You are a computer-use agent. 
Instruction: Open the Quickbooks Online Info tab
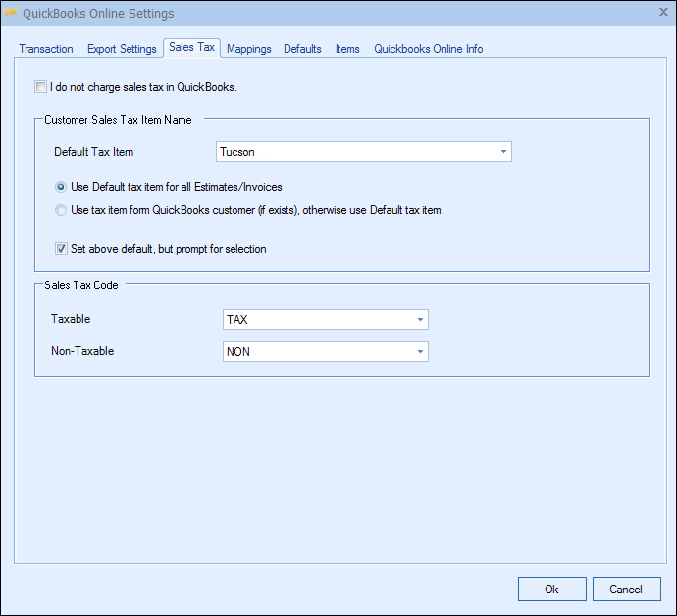point(428,49)
